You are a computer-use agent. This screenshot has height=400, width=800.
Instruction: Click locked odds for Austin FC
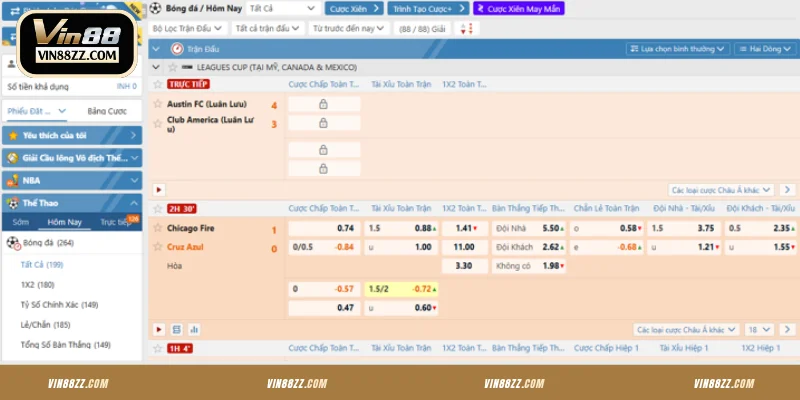[324, 104]
